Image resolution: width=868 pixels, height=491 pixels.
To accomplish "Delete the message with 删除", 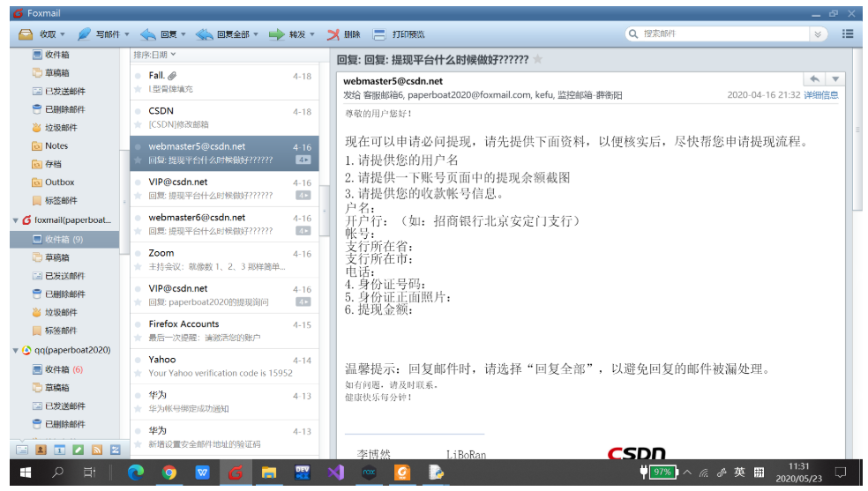I will (x=343, y=34).
